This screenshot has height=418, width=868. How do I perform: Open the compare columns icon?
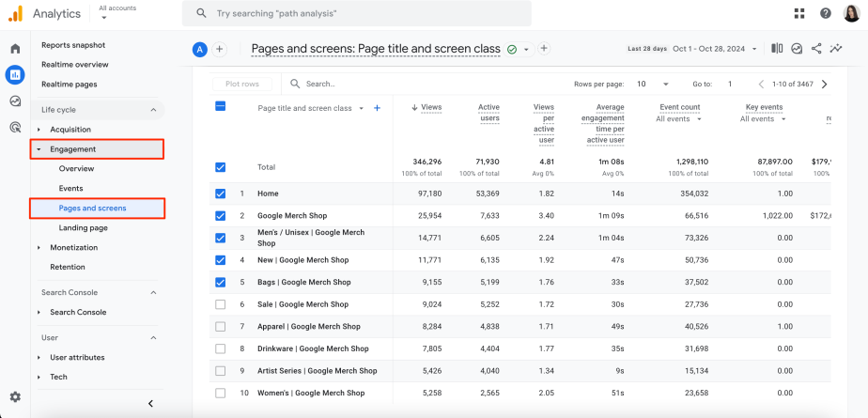[777, 49]
